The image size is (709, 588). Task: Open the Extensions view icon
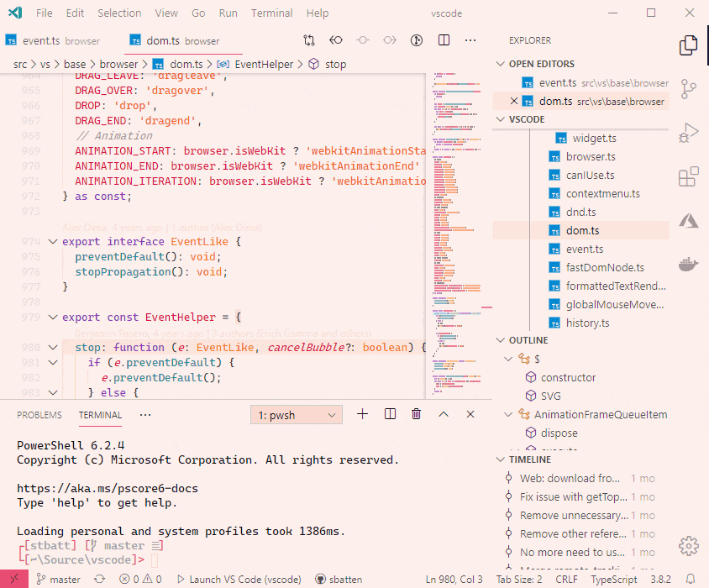(x=689, y=176)
